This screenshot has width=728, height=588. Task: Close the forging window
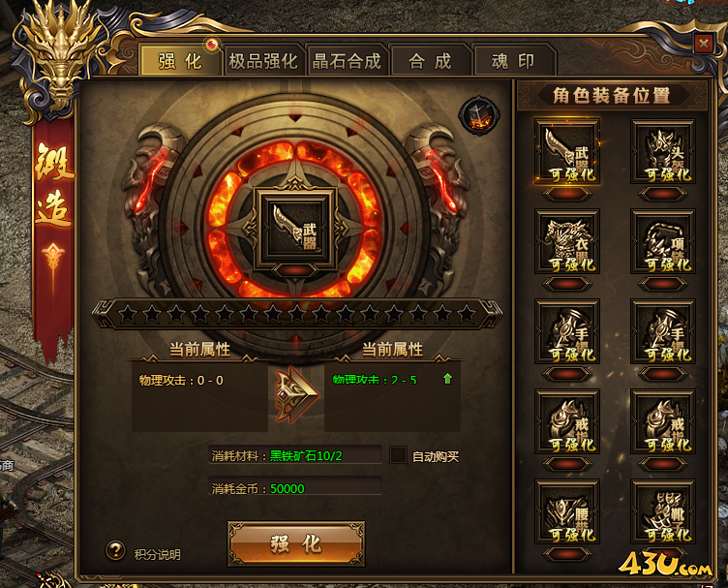point(704,45)
